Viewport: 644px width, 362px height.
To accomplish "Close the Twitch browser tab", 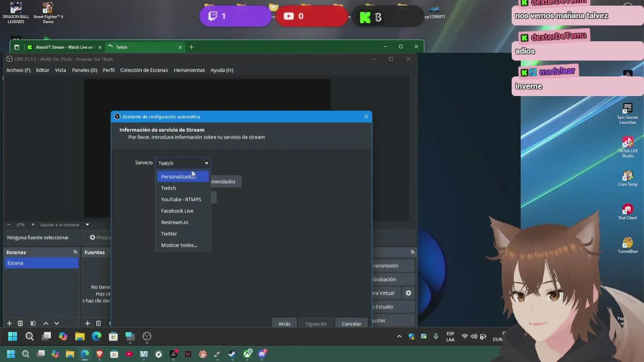I will 180,47.
